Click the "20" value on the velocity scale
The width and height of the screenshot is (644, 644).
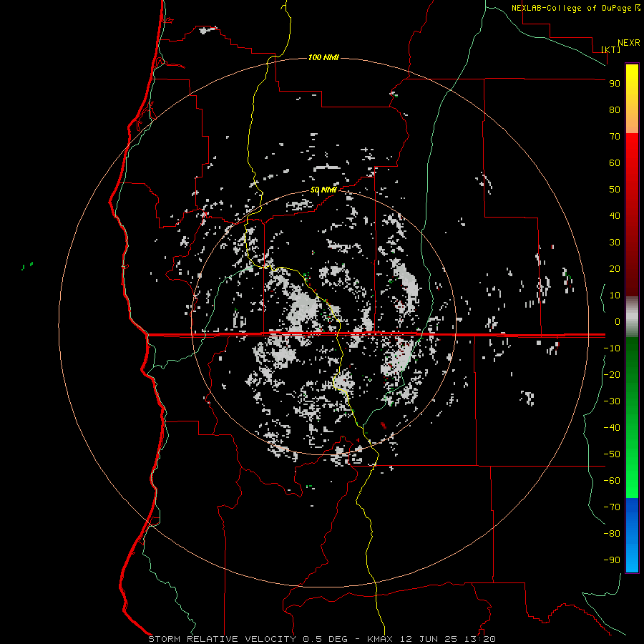click(615, 269)
